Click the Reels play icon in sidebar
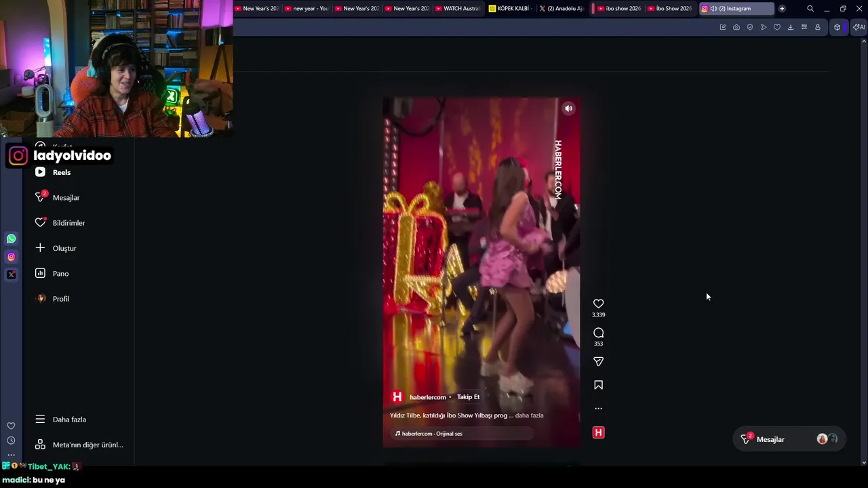868x488 pixels. [40, 172]
